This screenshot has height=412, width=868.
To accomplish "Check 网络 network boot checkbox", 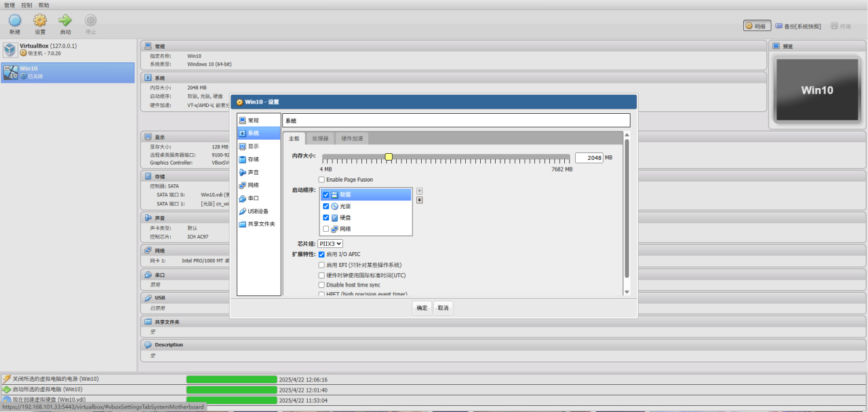I will pos(326,229).
